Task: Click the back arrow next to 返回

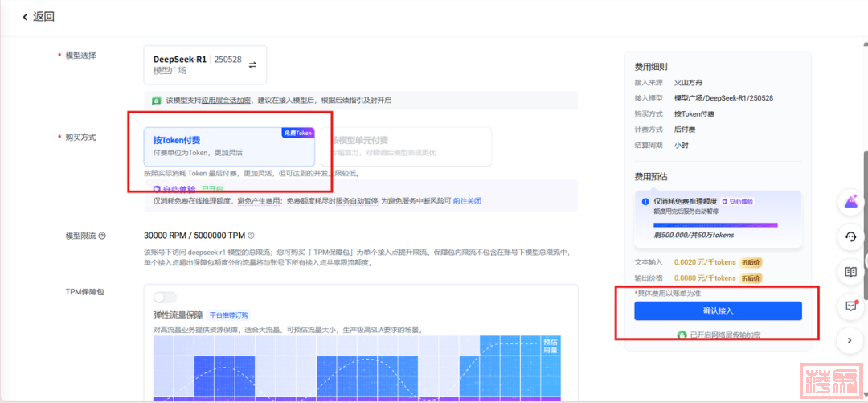Action: 25,17
